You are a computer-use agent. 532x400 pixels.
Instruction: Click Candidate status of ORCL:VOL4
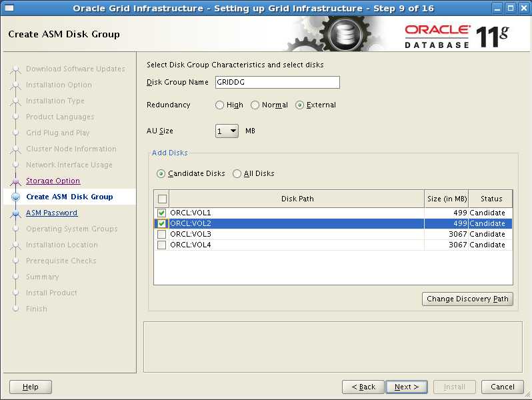tap(491, 245)
